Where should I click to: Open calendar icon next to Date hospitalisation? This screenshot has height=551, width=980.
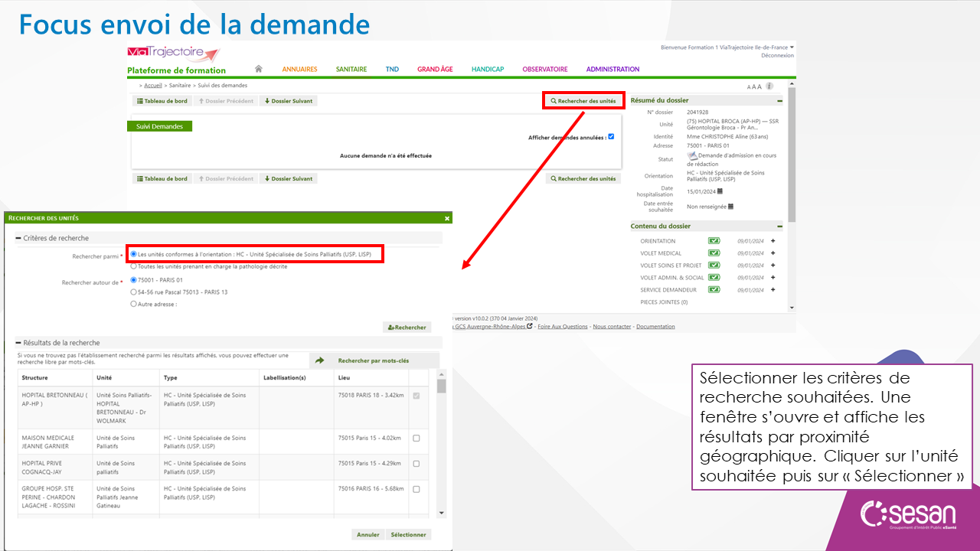[720, 191]
